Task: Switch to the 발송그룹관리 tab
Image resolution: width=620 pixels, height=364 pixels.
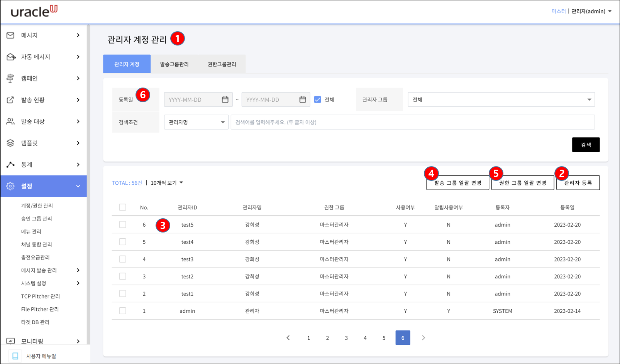Action: (174, 64)
